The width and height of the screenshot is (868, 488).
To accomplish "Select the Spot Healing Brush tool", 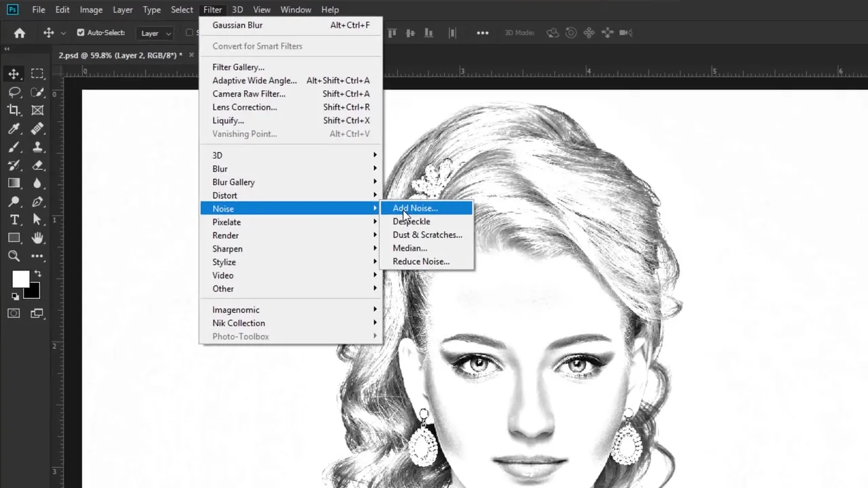I will click(x=37, y=129).
